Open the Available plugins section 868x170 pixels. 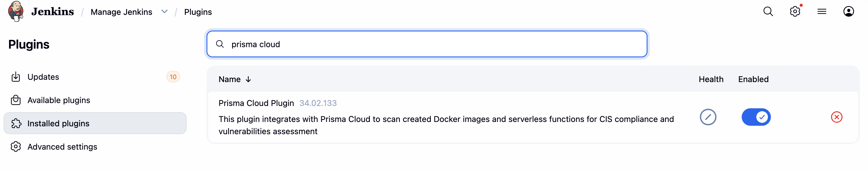59,100
